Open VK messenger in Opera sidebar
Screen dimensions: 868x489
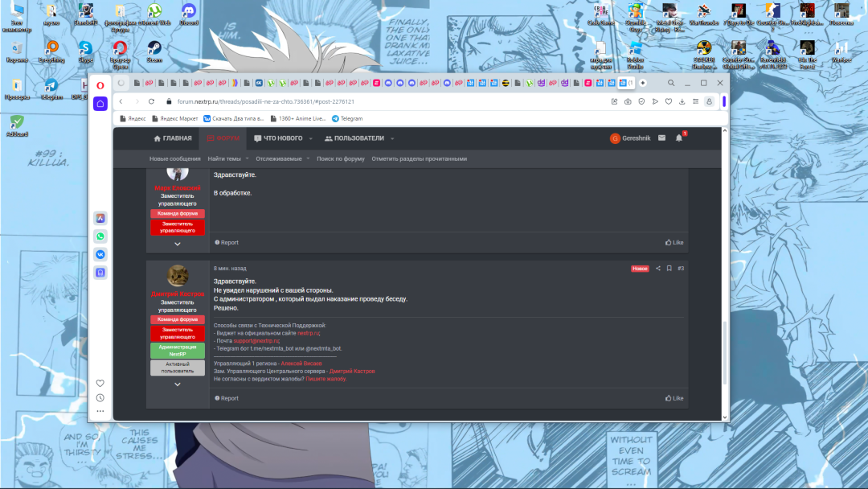tap(100, 255)
